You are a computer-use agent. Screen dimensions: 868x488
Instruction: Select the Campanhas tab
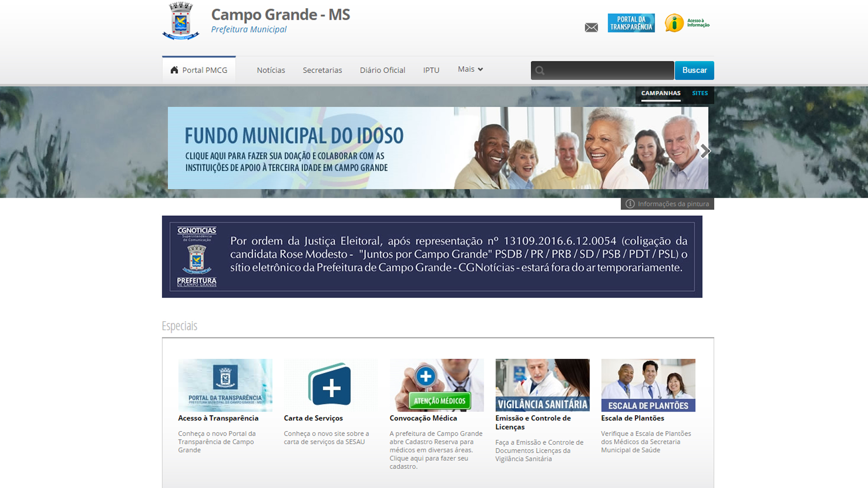click(x=660, y=93)
